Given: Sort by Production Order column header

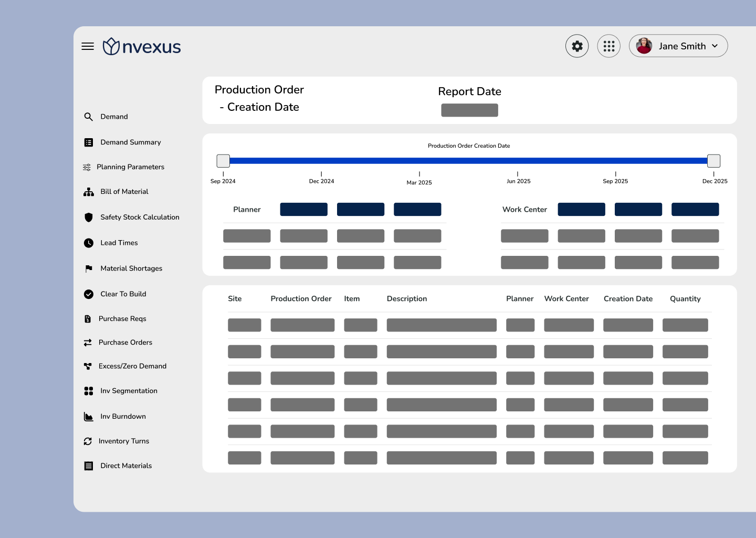Looking at the screenshot, I should coord(301,299).
